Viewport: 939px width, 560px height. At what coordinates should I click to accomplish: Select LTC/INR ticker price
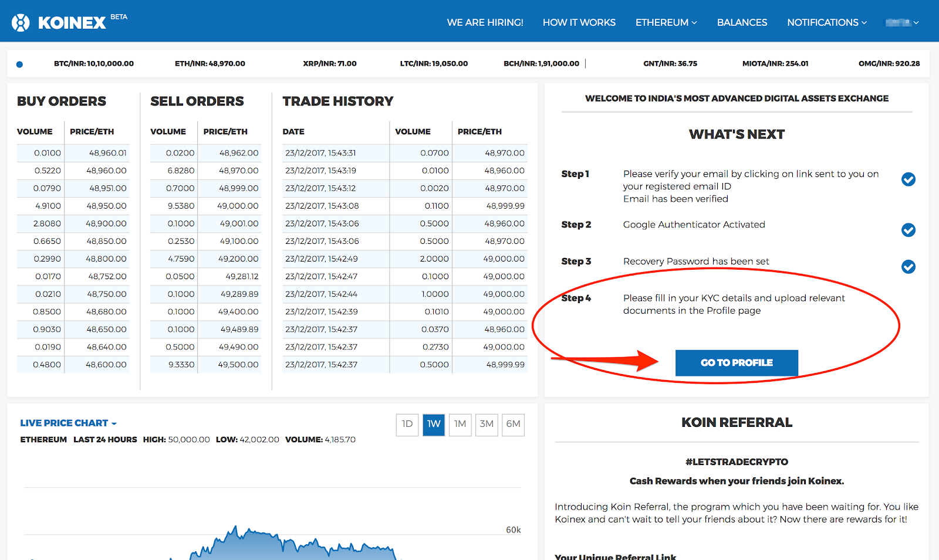(434, 63)
